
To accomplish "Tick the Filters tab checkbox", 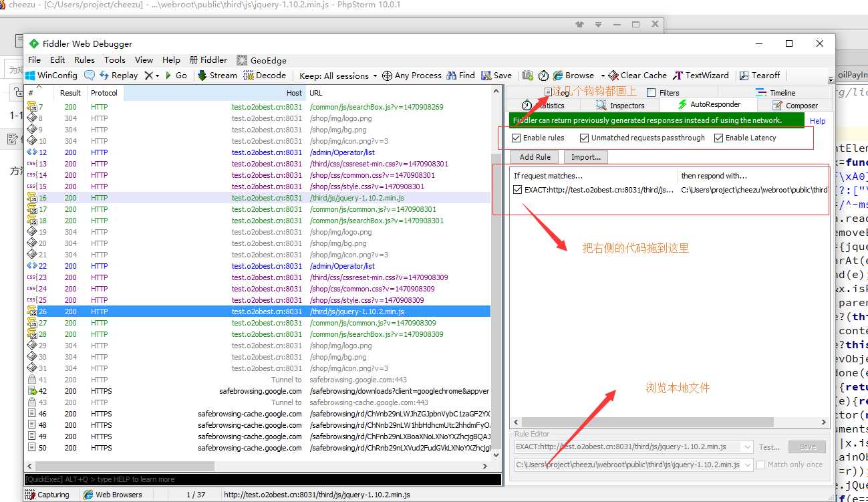I will click(x=652, y=93).
